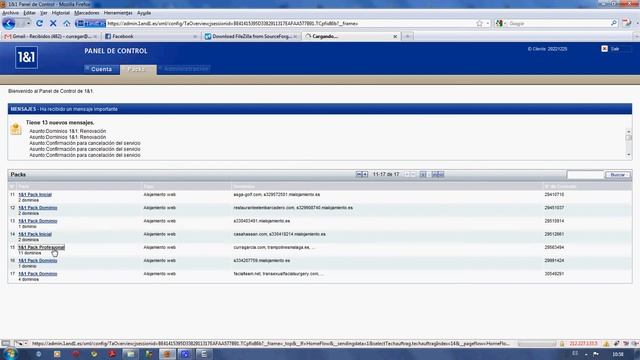Open the Gmail Recibidos tab
640x360 pixels.
click(51, 36)
